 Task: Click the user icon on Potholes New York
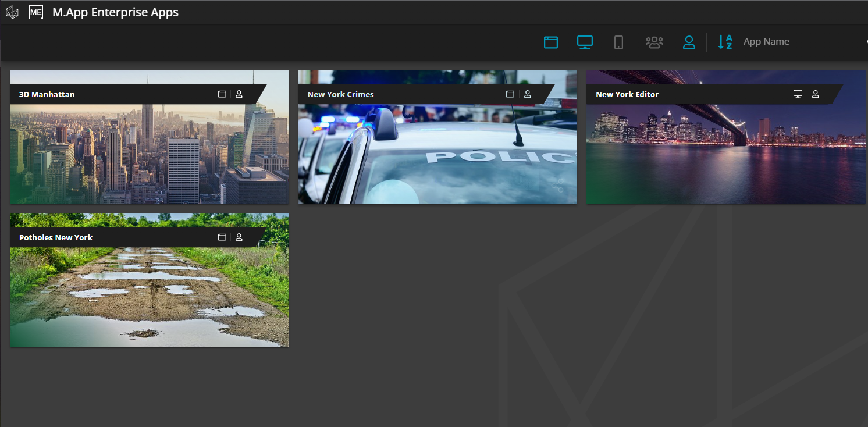[x=239, y=237]
